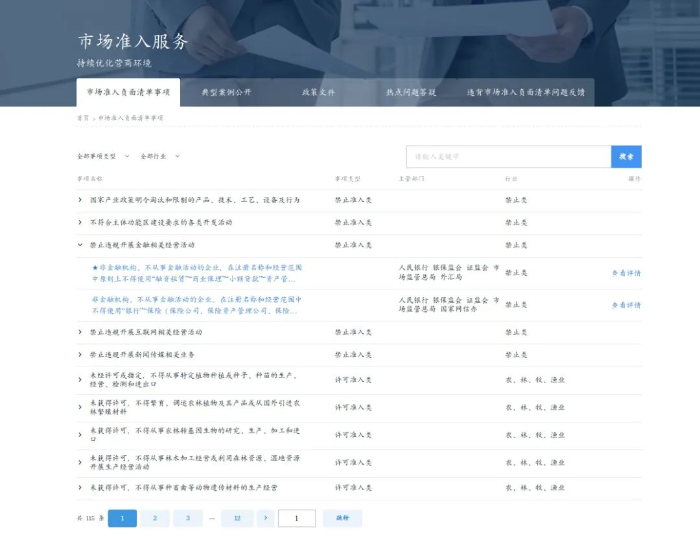Click the 首页 breadcrumb link
This screenshot has height=536, width=700.
pyautogui.click(x=83, y=118)
